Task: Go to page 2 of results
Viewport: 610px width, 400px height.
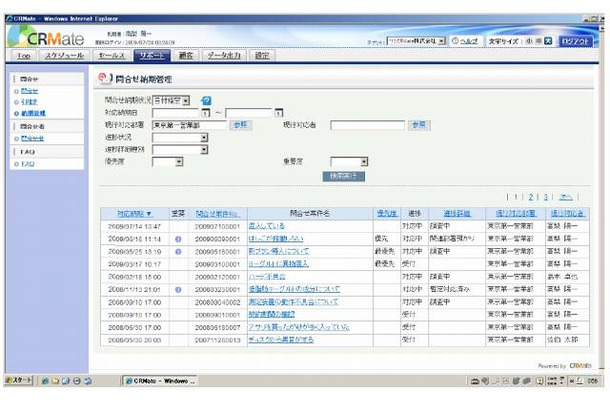Action: click(532, 198)
